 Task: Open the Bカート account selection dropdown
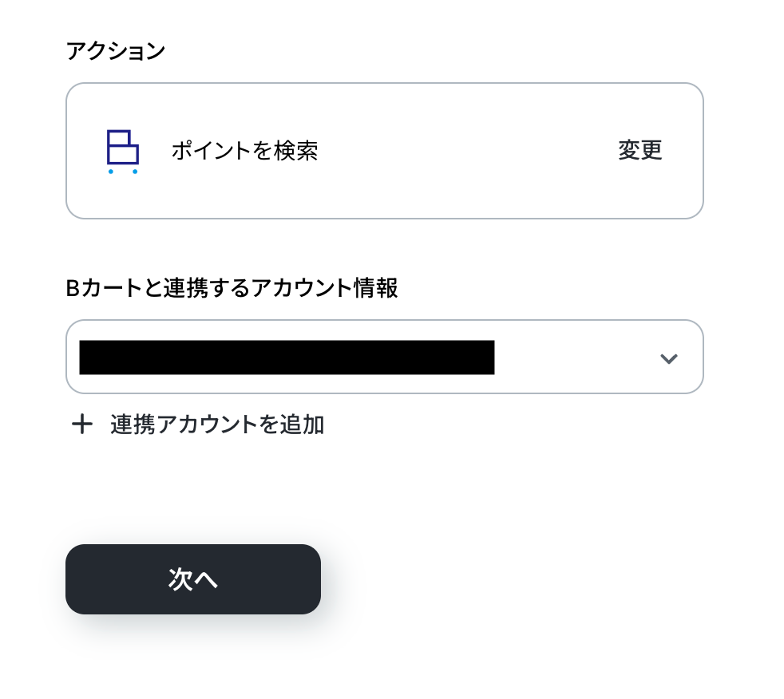[x=384, y=357]
